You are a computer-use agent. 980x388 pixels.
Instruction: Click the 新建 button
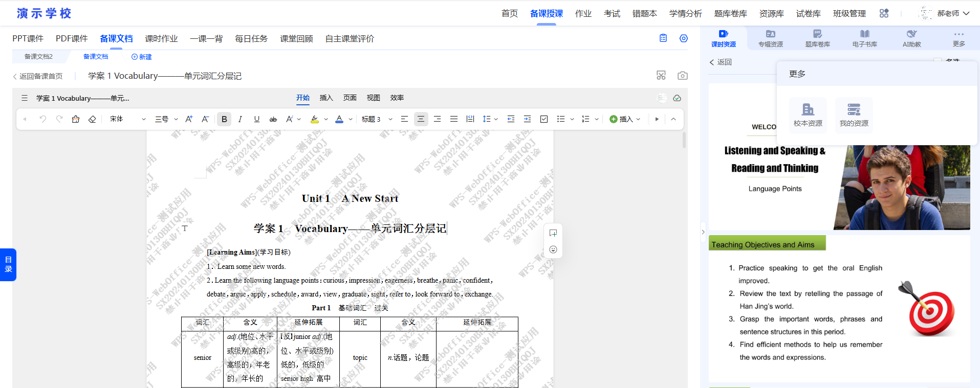click(142, 57)
